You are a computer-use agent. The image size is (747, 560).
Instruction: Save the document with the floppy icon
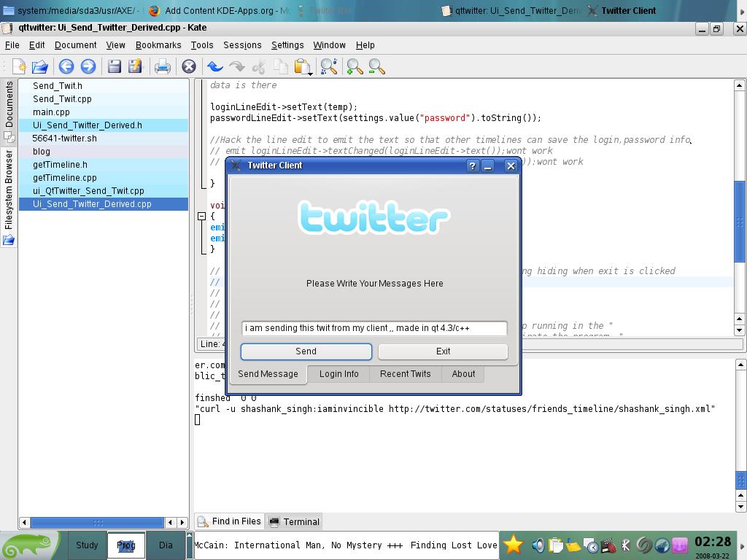pyautogui.click(x=114, y=66)
